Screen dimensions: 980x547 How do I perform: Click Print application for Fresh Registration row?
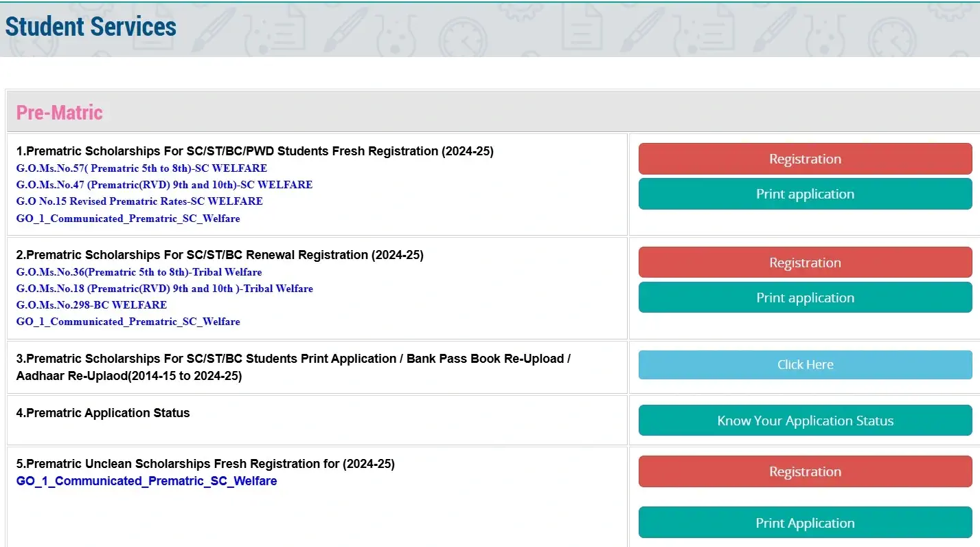click(x=805, y=194)
